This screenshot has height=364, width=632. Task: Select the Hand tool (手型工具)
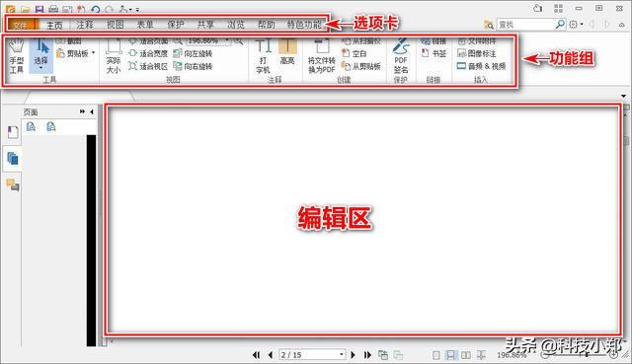pyautogui.click(x=17, y=56)
